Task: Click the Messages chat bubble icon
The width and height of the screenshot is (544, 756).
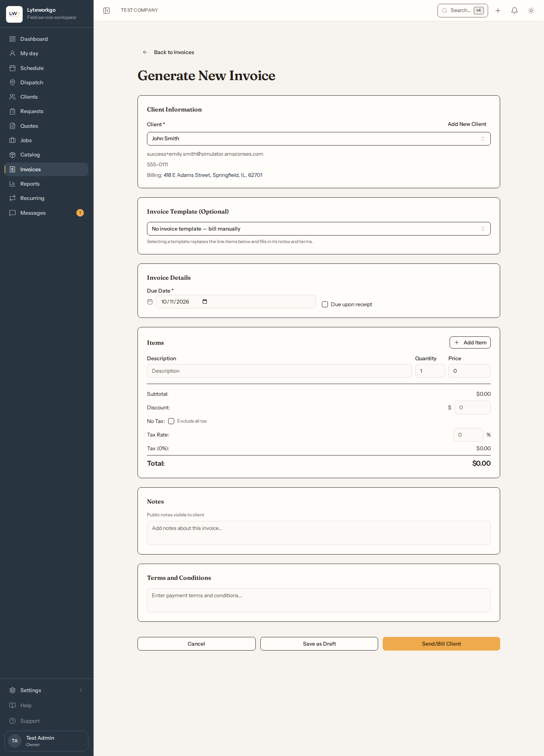Action: pyautogui.click(x=12, y=213)
